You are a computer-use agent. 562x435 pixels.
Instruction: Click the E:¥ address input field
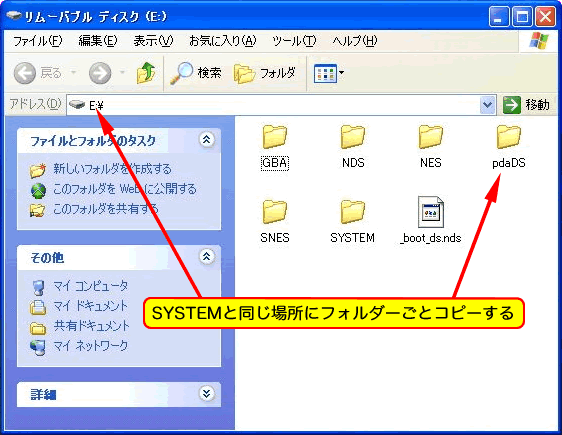(273, 105)
